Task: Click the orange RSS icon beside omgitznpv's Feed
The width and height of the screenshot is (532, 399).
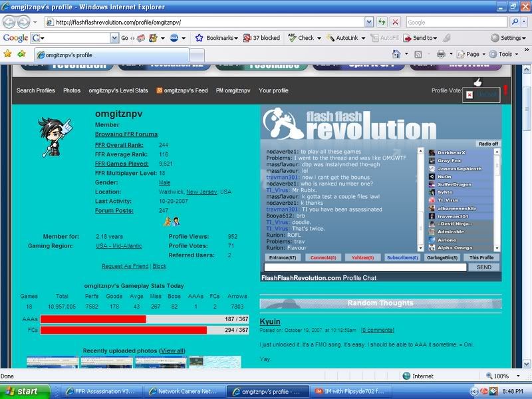Action: [x=160, y=90]
